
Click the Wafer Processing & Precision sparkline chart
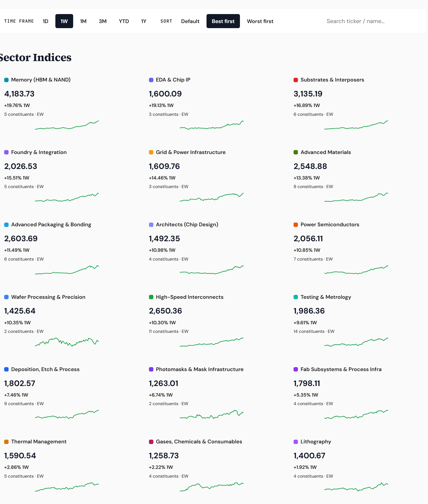67,342
